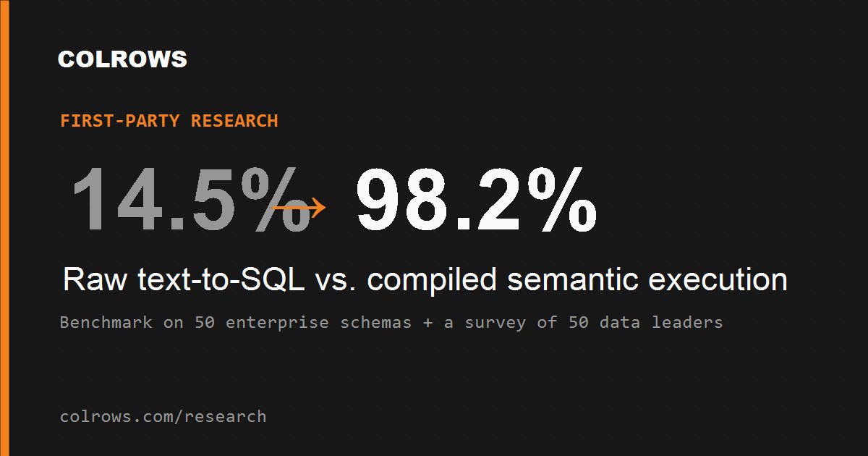Click the word "RESEARCH" in orange
The image size is (868, 456).
click(234, 121)
